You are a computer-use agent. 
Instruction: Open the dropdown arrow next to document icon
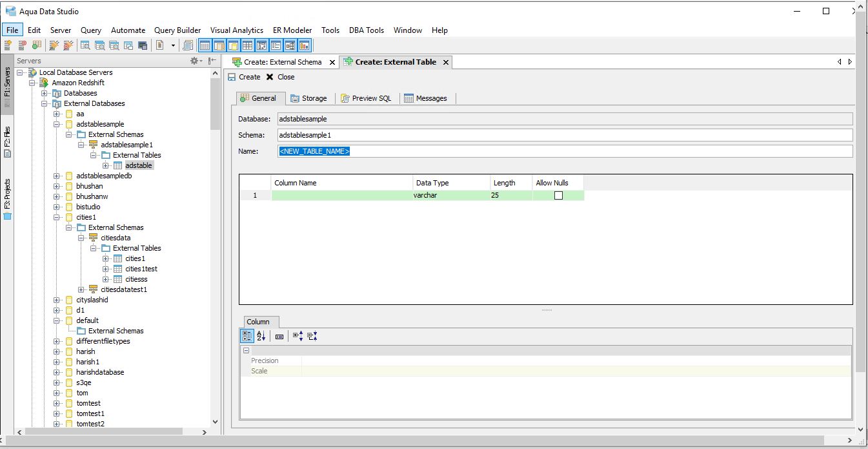[173, 45]
